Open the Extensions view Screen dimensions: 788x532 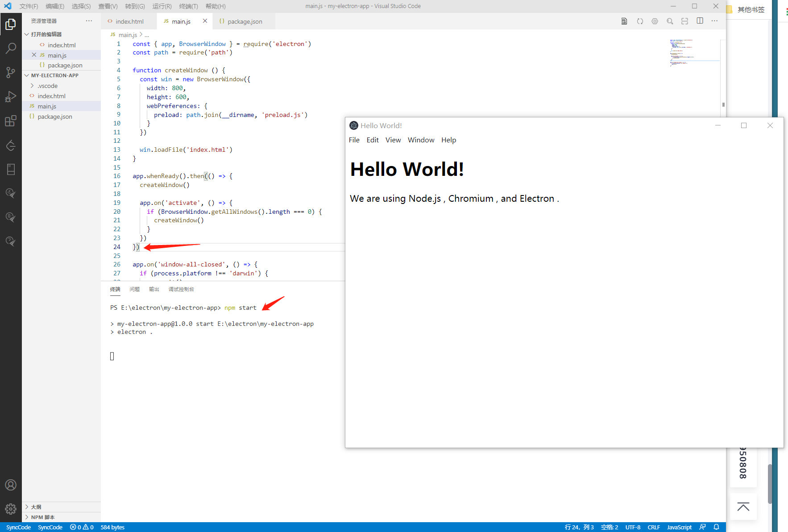(11, 121)
